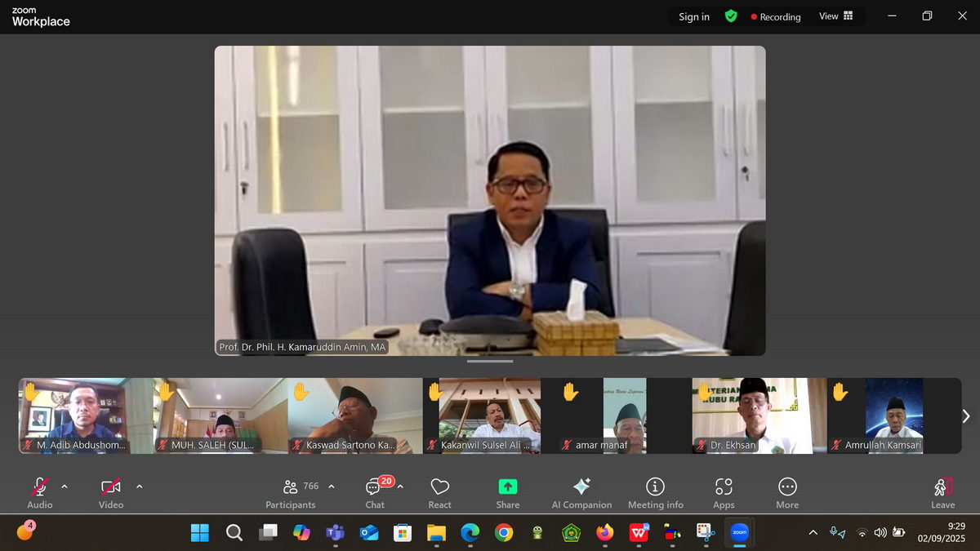This screenshot has height=551, width=980.
Task: Open the React emoji reactions
Action: pos(439,493)
